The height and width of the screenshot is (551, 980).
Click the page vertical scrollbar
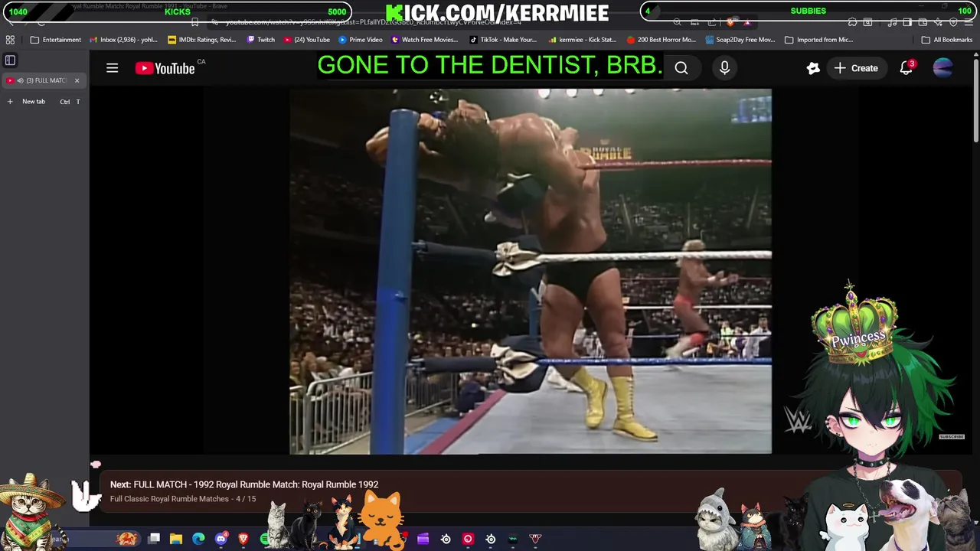click(x=975, y=99)
